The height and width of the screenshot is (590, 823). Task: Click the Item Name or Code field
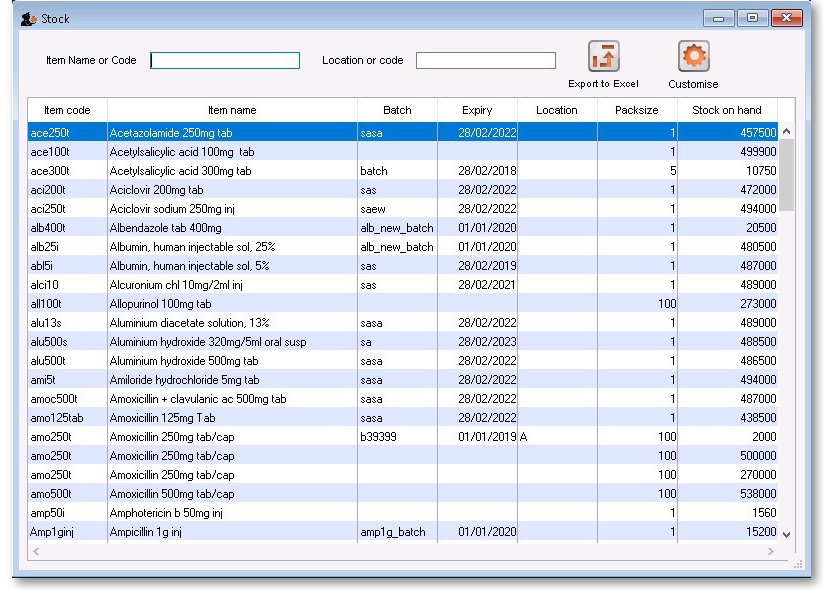point(225,61)
